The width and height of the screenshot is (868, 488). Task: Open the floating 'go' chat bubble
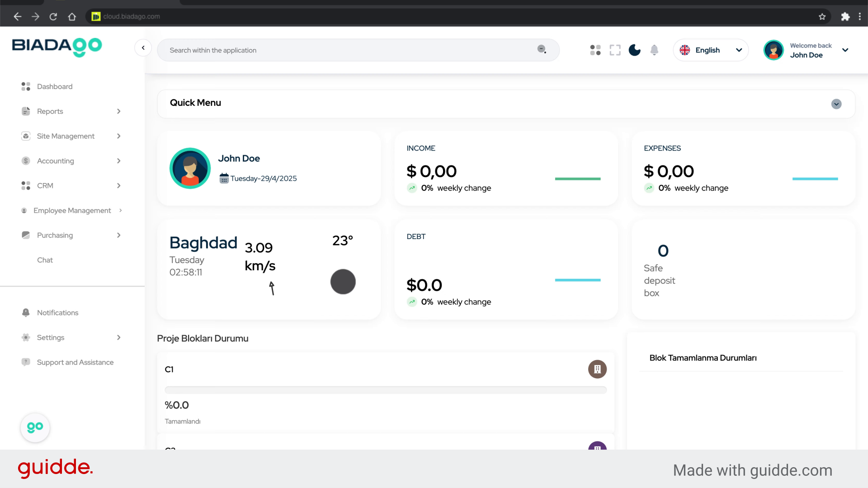(35, 427)
